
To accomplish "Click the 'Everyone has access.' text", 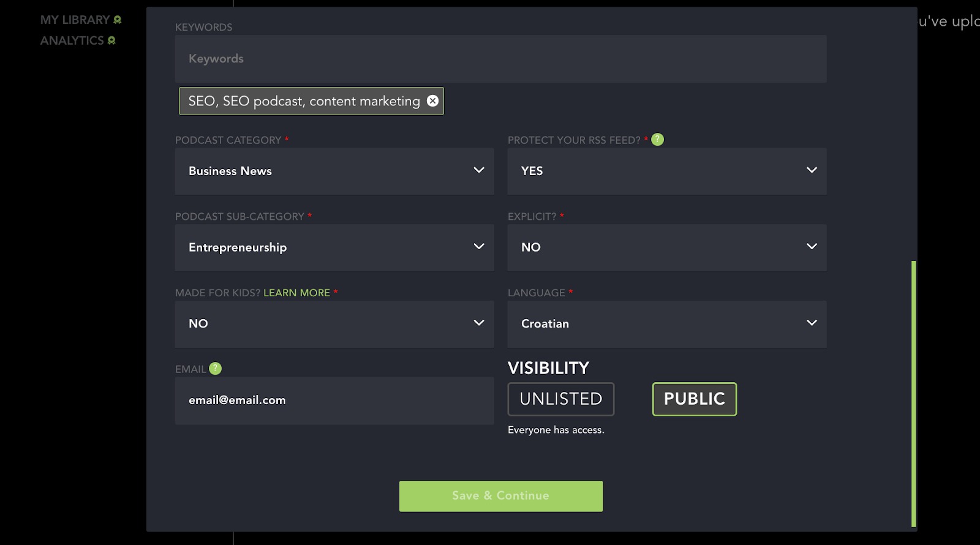I will point(556,430).
